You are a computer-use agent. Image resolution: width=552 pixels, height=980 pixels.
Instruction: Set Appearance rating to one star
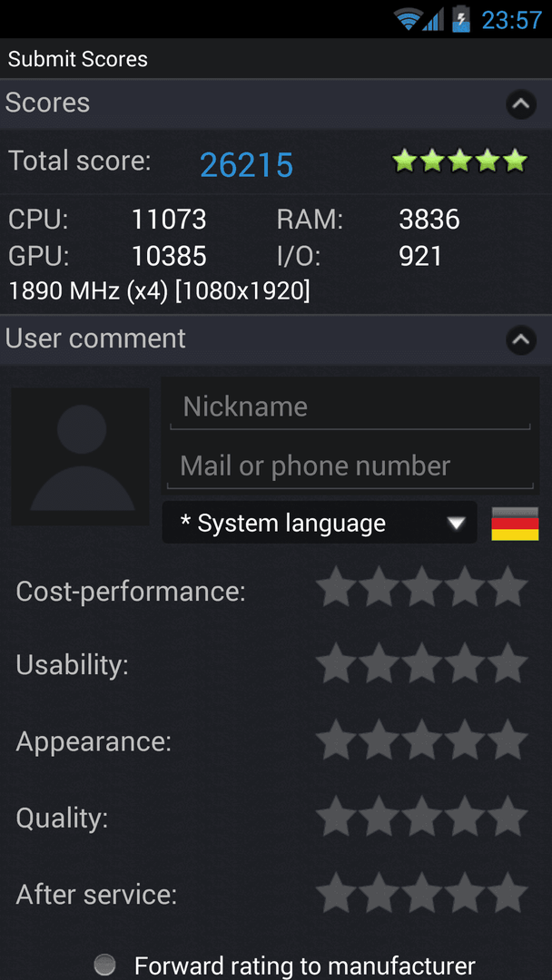[x=336, y=740]
